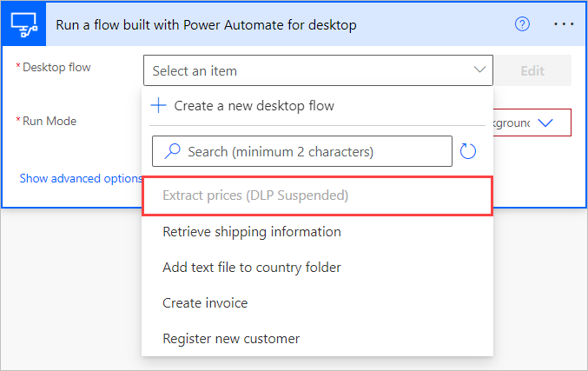588x371 pixels.
Task: Open the three-dot more options menu
Action: [x=564, y=24]
